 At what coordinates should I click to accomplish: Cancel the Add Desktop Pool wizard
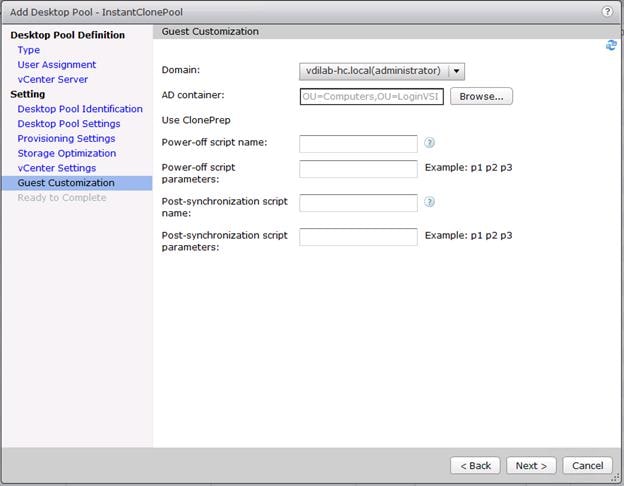(587, 465)
